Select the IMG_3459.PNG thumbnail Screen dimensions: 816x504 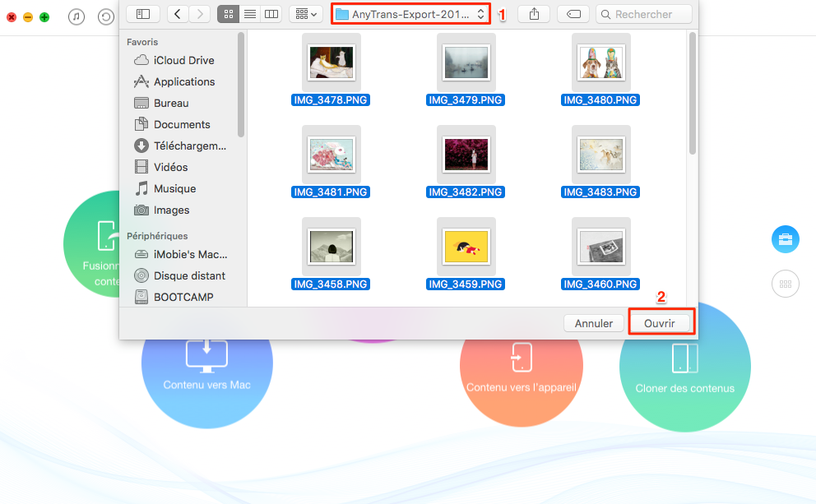[x=466, y=246]
